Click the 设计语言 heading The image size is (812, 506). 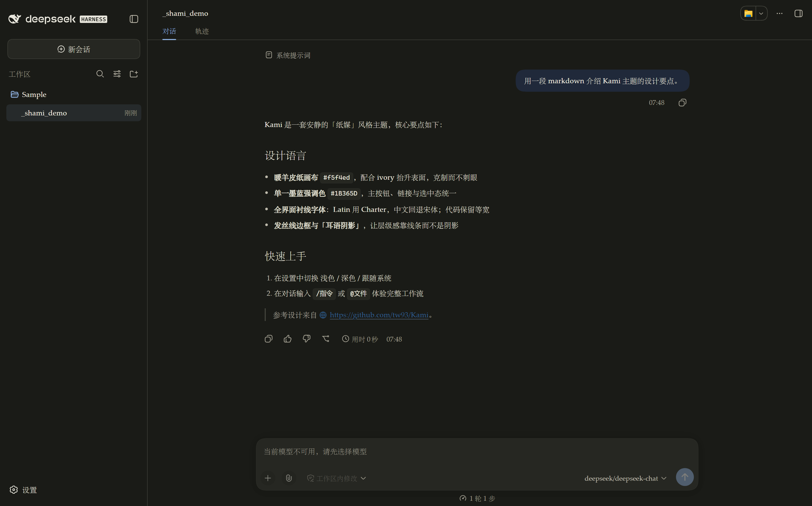tap(286, 155)
